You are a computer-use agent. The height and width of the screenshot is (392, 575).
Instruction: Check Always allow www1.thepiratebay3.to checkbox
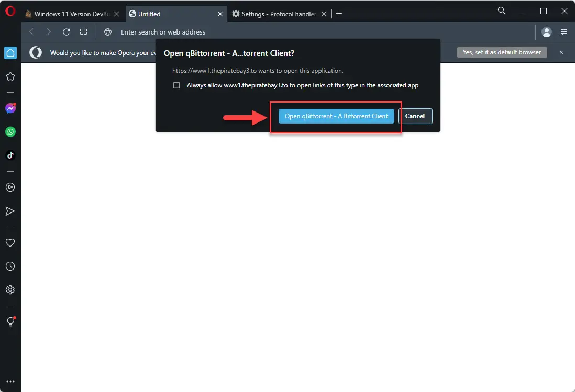pyautogui.click(x=176, y=85)
